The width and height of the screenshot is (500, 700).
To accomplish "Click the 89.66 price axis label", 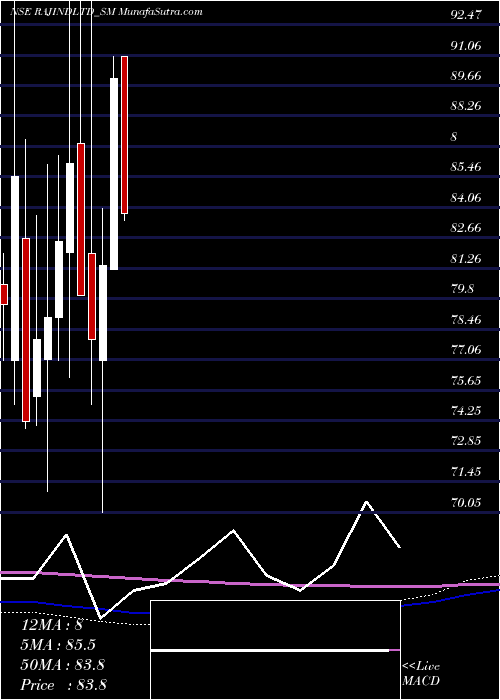I will tap(466, 75).
